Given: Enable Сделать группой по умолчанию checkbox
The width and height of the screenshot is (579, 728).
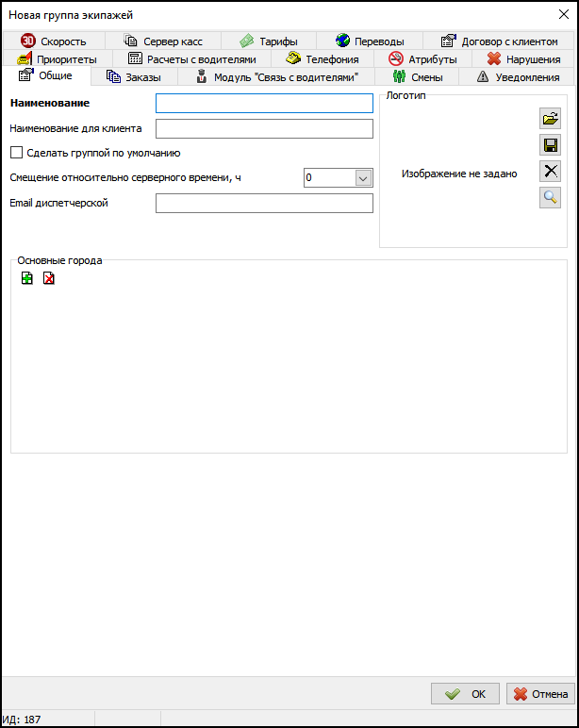Looking at the screenshot, I should click(16, 153).
